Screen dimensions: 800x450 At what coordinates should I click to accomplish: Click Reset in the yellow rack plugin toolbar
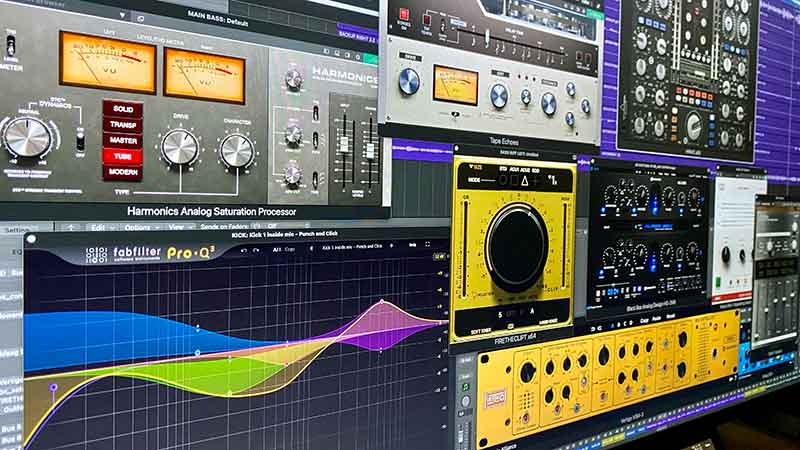point(670,317)
